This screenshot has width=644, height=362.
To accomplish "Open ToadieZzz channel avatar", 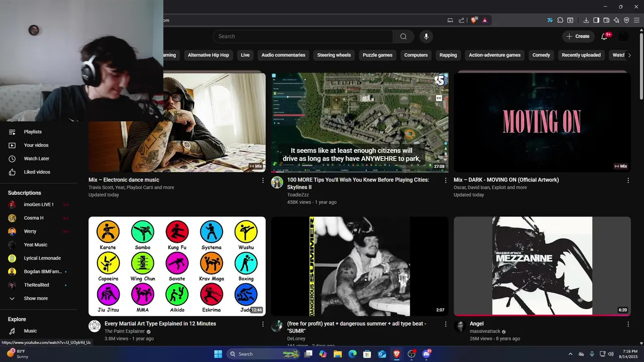I will tap(277, 182).
